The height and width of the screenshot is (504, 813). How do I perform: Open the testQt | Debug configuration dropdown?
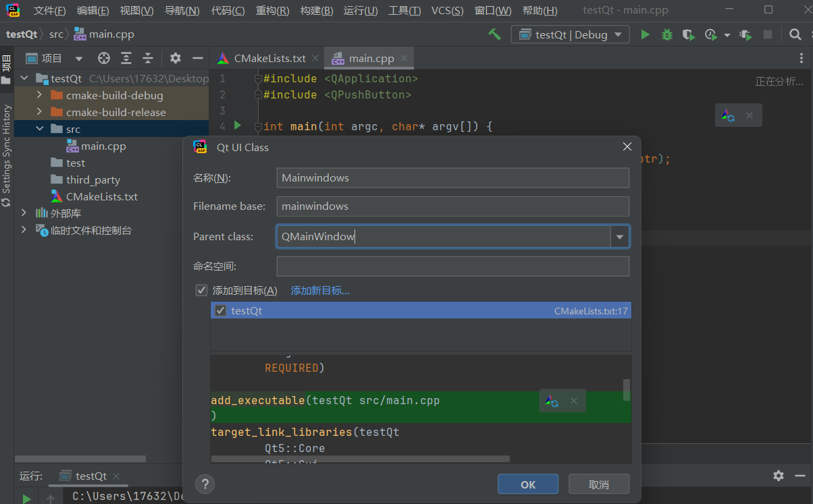[x=571, y=34]
